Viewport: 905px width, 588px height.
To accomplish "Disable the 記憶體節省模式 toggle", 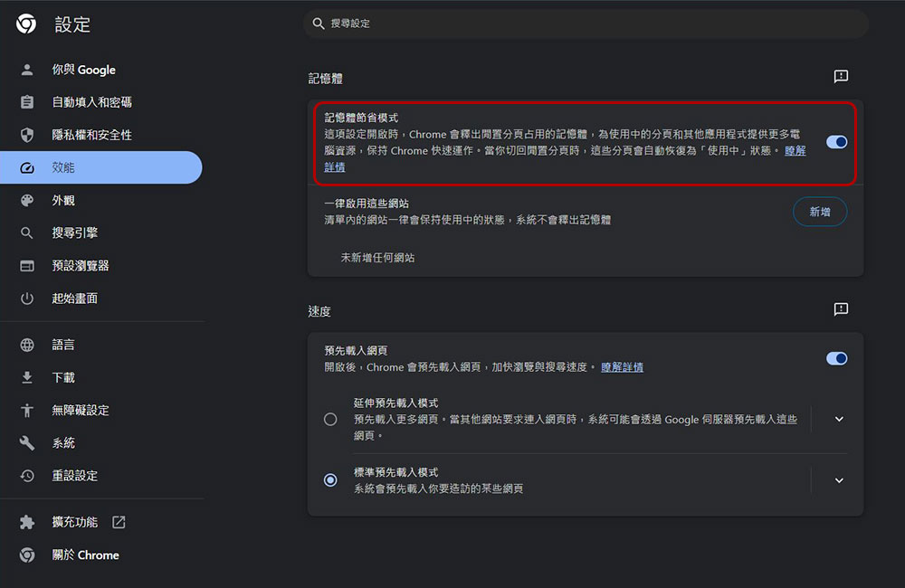I will point(835,142).
